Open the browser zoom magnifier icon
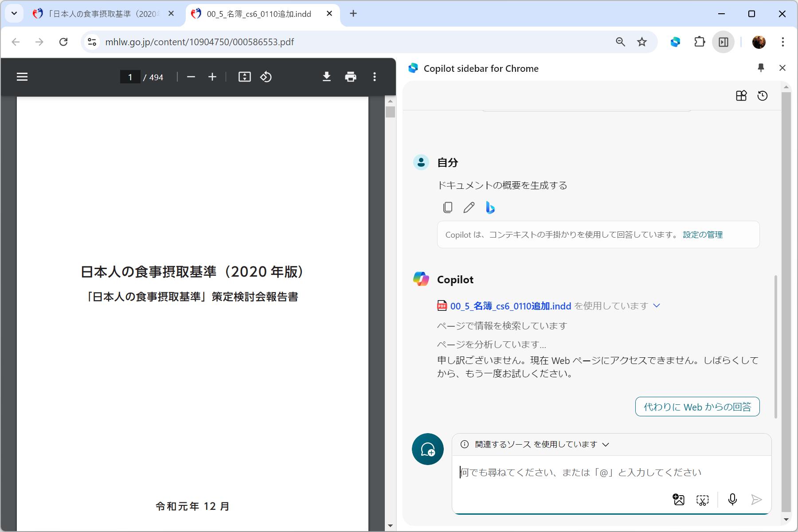 (x=620, y=42)
